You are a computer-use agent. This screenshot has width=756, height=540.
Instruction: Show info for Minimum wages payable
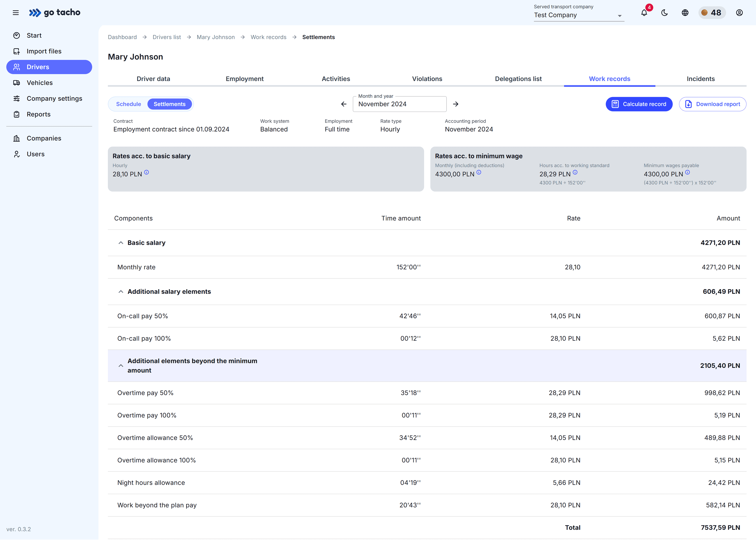(x=687, y=172)
